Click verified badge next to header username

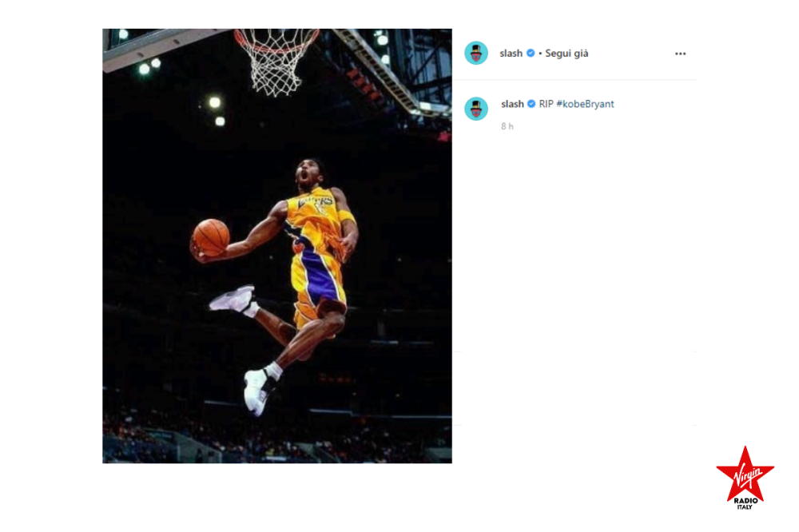(x=531, y=53)
